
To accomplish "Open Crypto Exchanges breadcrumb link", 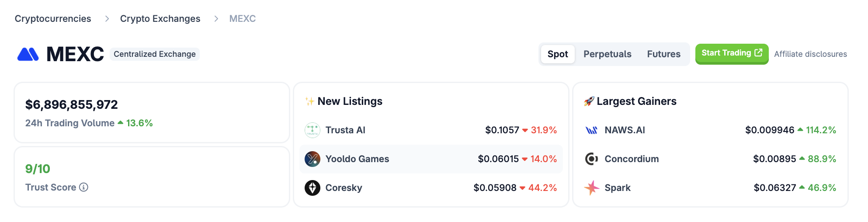I will pos(160,19).
